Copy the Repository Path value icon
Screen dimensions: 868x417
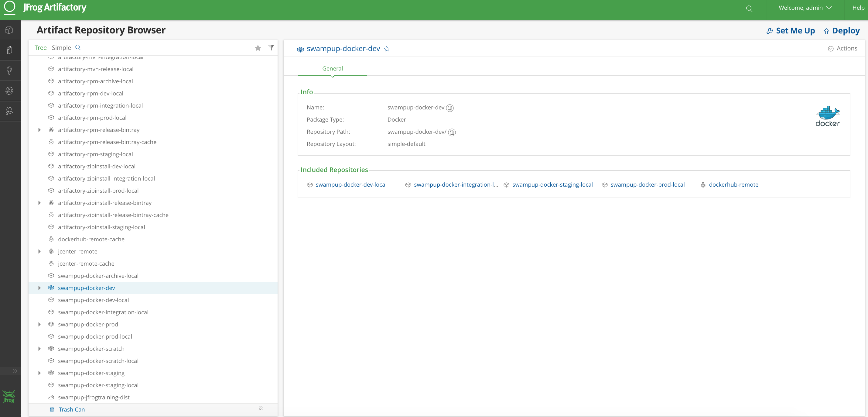pyautogui.click(x=452, y=132)
